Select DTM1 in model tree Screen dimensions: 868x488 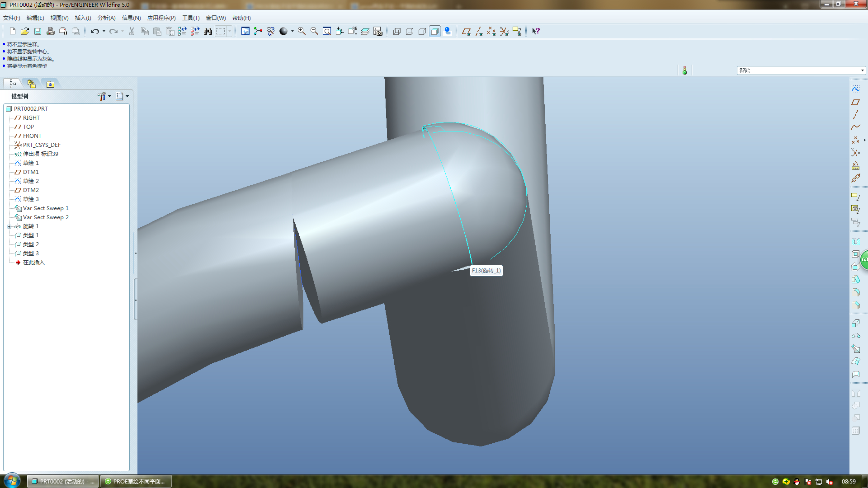pyautogui.click(x=31, y=172)
